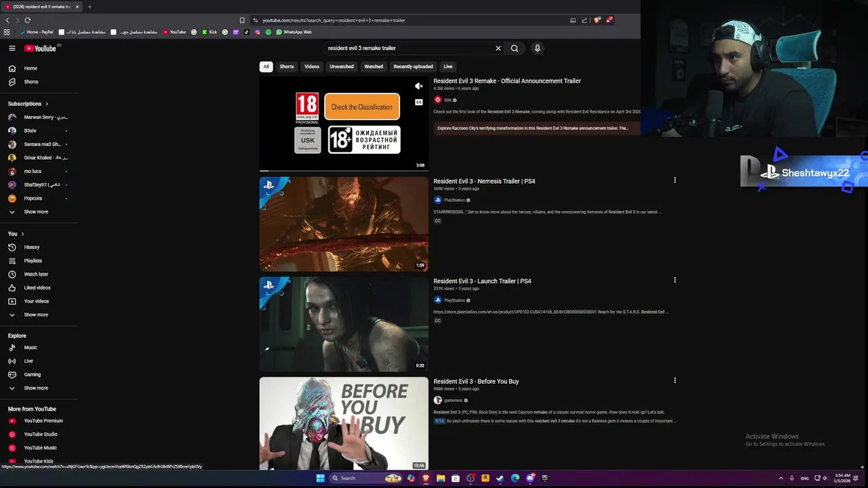The height and width of the screenshot is (488, 868).
Task: Select the Watched filter chip
Action: click(x=374, y=66)
